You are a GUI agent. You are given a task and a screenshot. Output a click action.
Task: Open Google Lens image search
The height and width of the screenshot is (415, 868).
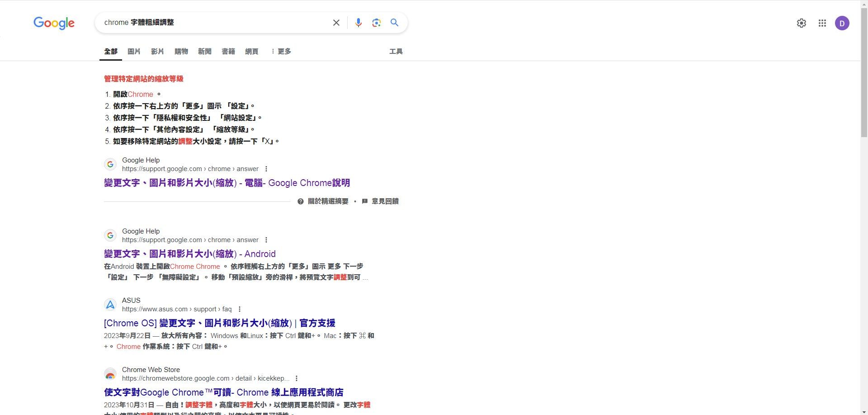[376, 23]
